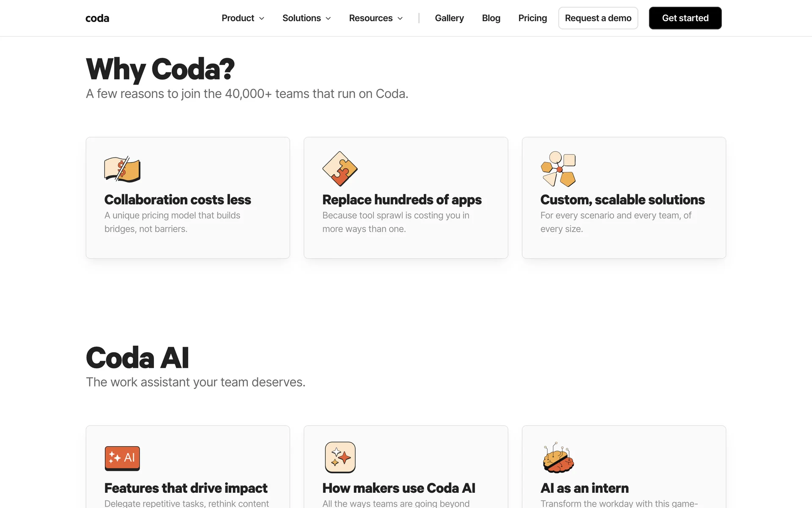Click the dollar bill pricing icon

click(x=122, y=169)
